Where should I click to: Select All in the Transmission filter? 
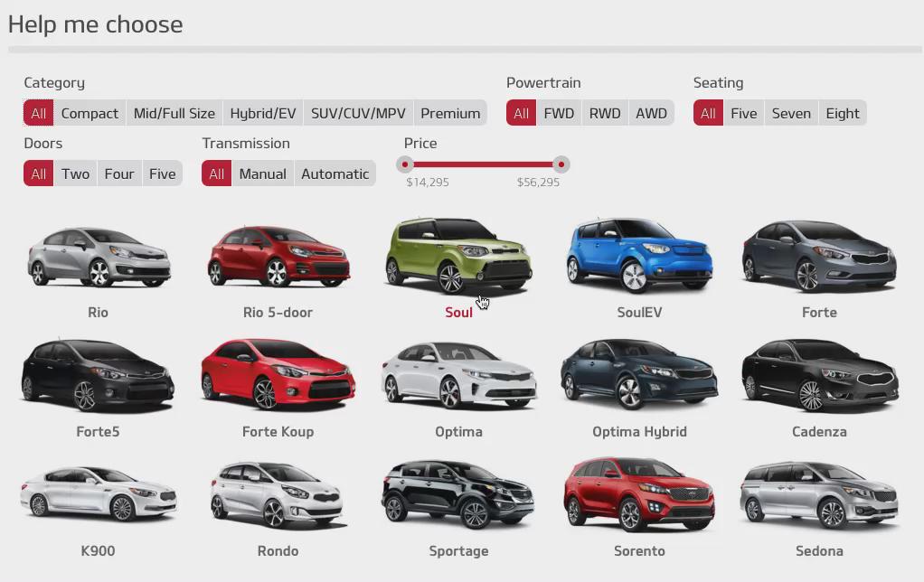coord(216,174)
